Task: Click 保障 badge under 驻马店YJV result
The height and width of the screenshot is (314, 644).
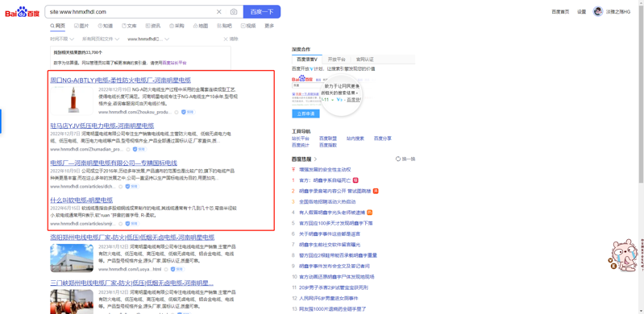Action: 139,150
